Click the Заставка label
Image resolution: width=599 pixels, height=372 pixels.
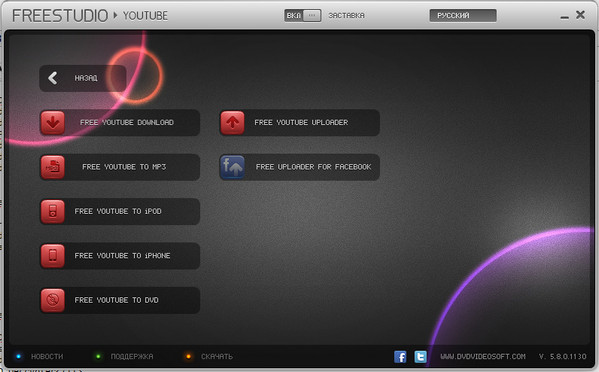click(346, 16)
